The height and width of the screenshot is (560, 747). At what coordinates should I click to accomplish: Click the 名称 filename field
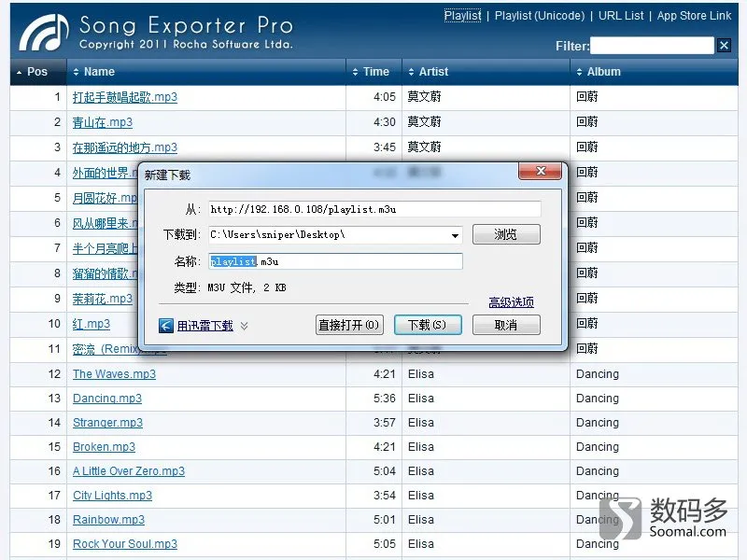pos(335,261)
